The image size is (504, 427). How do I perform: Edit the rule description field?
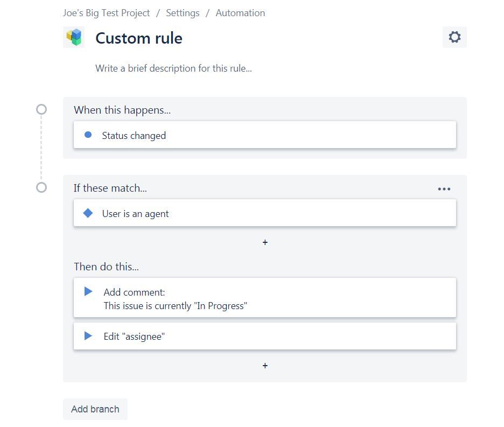pos(173,68)
